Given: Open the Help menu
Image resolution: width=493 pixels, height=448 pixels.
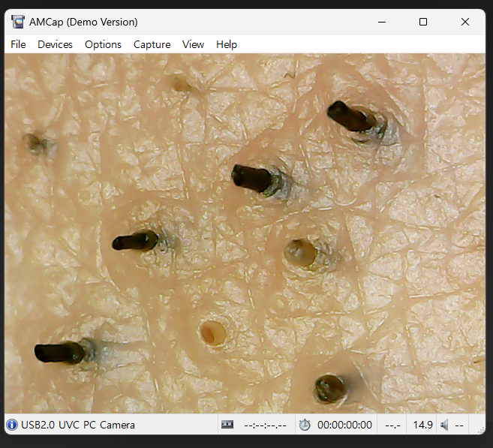Looking at the screenshot, I should coord(227,44).
